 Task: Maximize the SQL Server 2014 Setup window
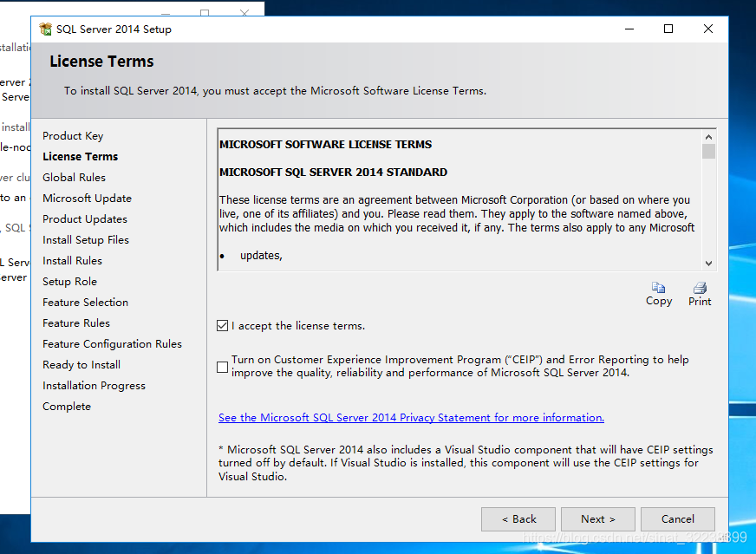pyautogui.click(x=668, y=29)
